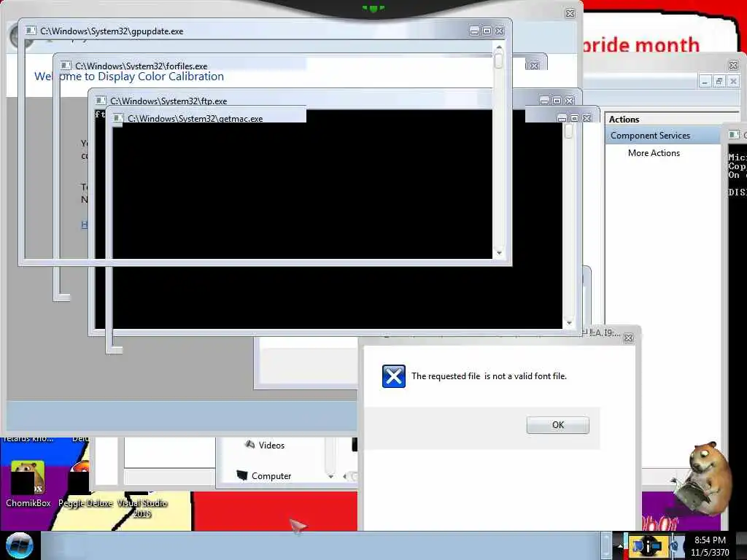Click the gpupdate.exe window title icon
The height and width of the screenshot is (560, 747).
coord(31,31)
